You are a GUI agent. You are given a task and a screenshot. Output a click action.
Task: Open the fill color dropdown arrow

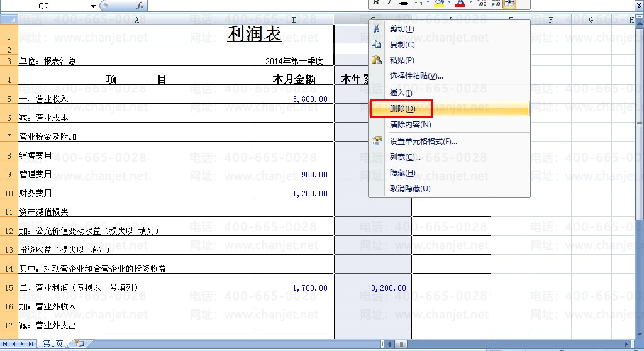tap(449, 3)
